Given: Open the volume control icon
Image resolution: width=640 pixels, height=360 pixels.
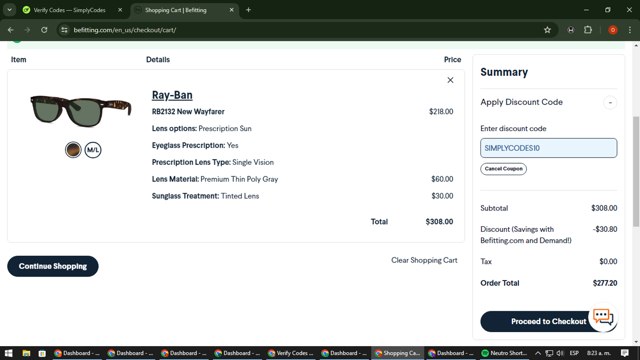Looking at the screenshot, I should (x=560, y=353).
